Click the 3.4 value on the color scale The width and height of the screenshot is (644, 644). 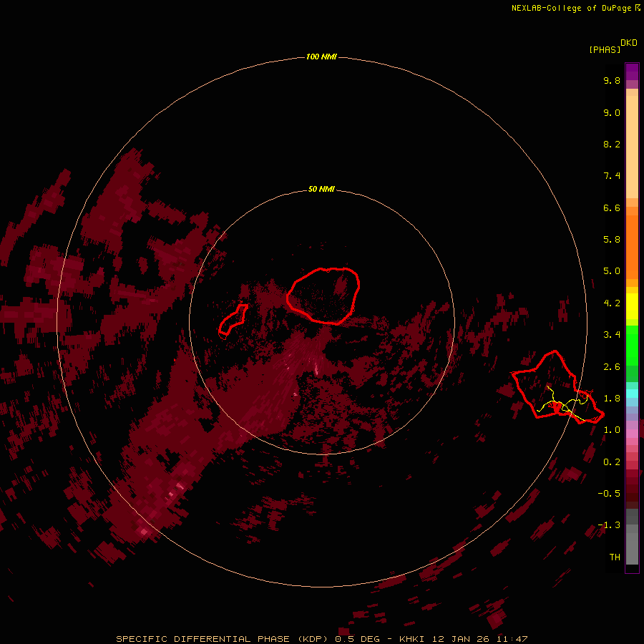coord(612,335)
